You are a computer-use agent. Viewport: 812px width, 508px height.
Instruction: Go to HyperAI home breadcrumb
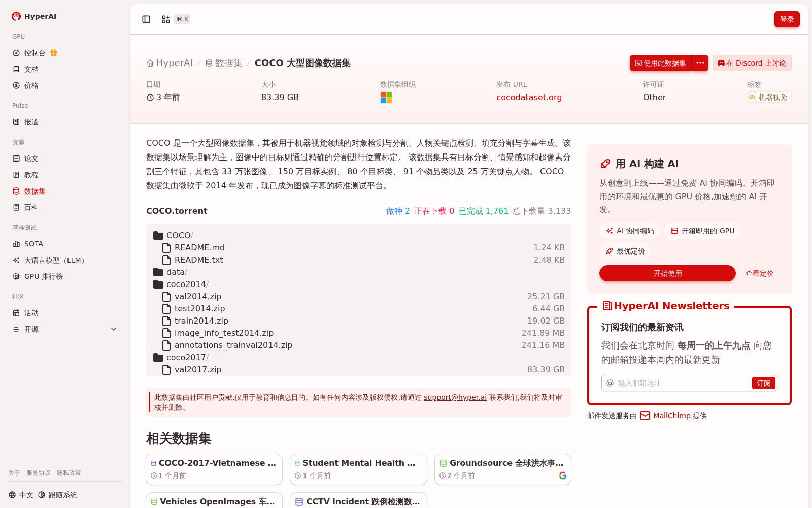(170, 63)
